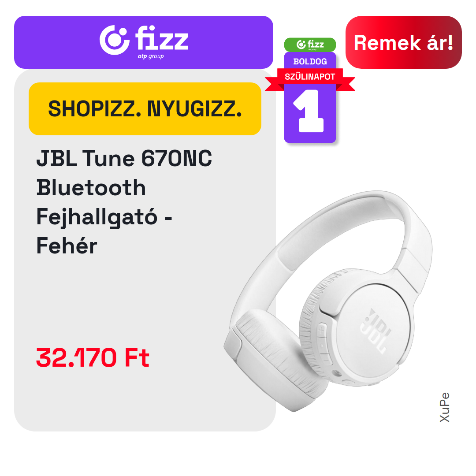Click the BOLDOG label on birthday badge

[310, 61]
